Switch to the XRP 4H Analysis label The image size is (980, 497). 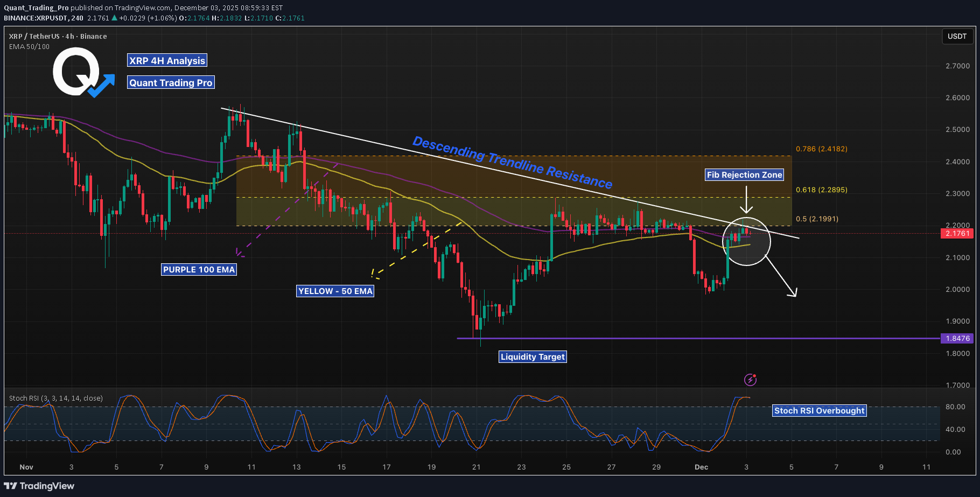coord(166,60)
